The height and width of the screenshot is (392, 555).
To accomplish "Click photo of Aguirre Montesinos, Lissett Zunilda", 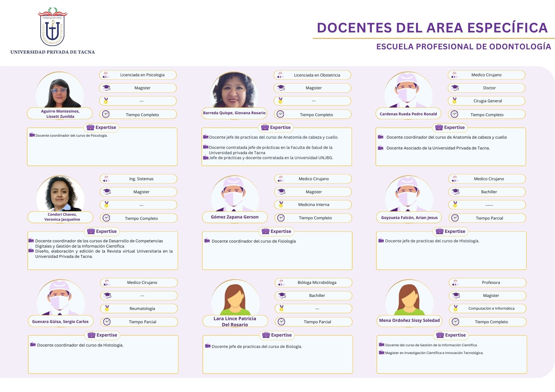I will click(x=60, y=90).
